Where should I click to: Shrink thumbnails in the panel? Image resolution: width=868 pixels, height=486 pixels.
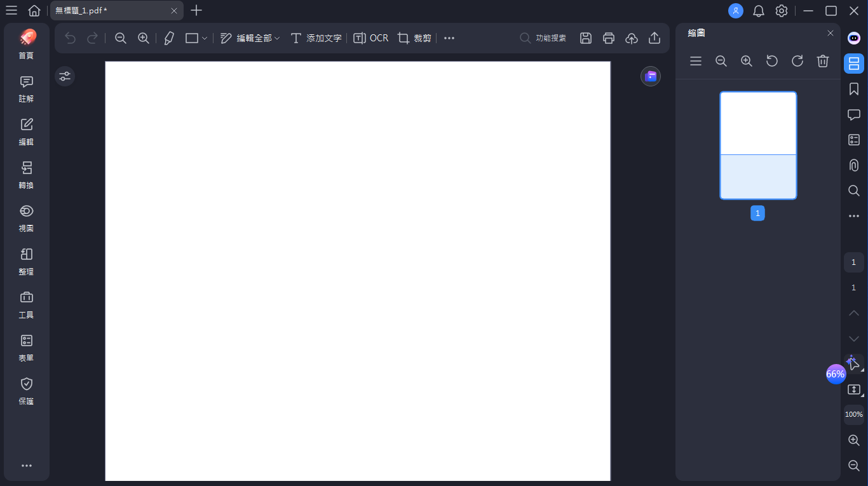(721, 61)
